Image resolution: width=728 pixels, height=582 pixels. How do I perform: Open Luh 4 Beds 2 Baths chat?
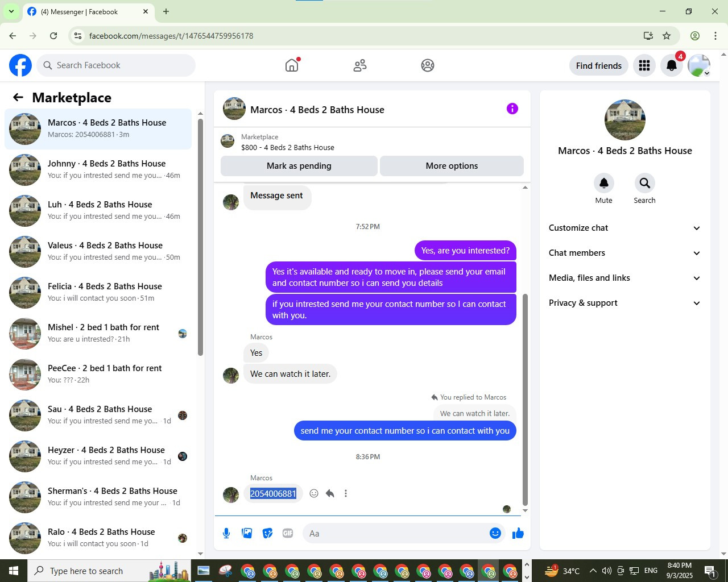point(98,210)
